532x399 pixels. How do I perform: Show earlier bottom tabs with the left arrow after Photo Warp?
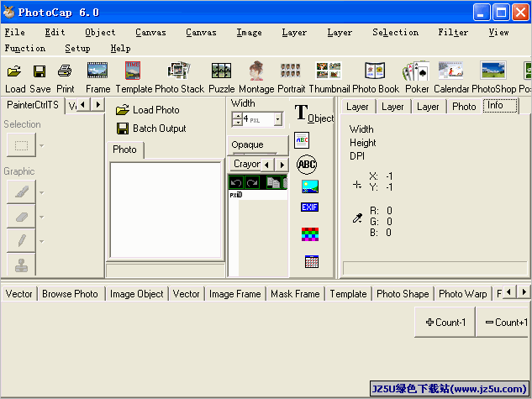point(508,291)
